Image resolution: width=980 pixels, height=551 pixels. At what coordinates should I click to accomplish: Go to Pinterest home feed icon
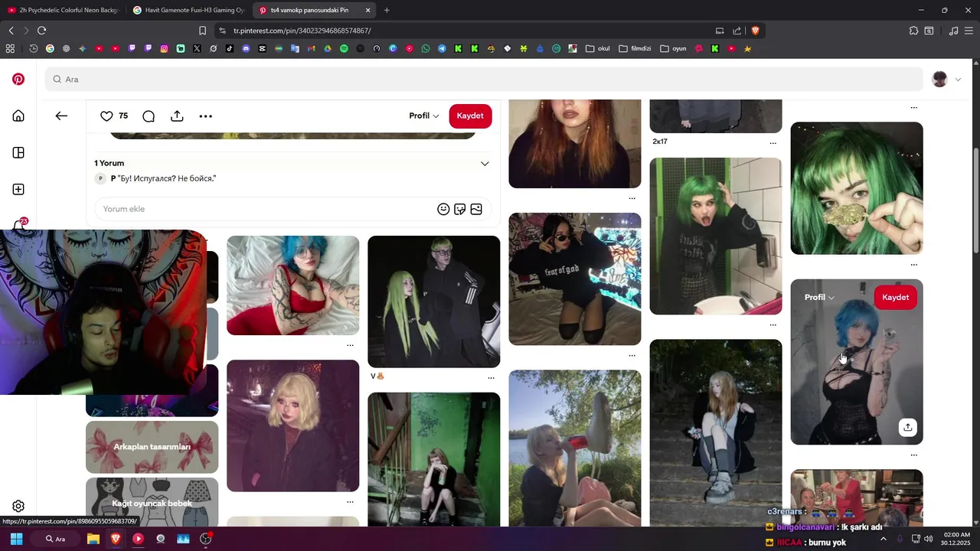[x=18, y=116]
